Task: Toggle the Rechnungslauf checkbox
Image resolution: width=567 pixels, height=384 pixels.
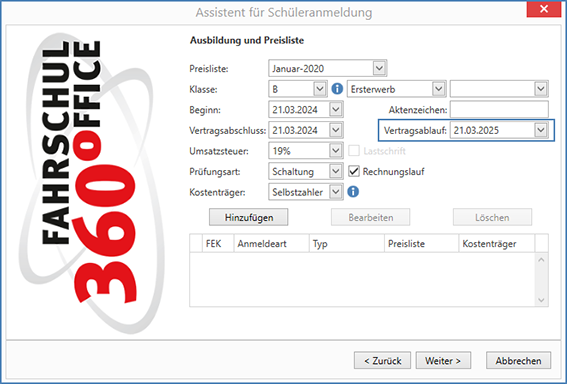Action: (x=354, y=171)
